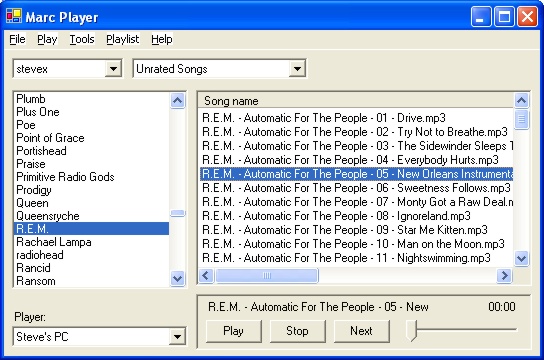Open the Playlist menu
This screenshot has height=360, width=544.
tap(122, 39)
